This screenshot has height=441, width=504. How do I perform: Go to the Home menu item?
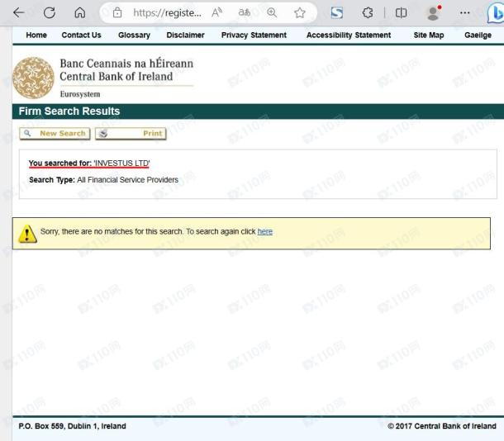[x=36, y=35]
